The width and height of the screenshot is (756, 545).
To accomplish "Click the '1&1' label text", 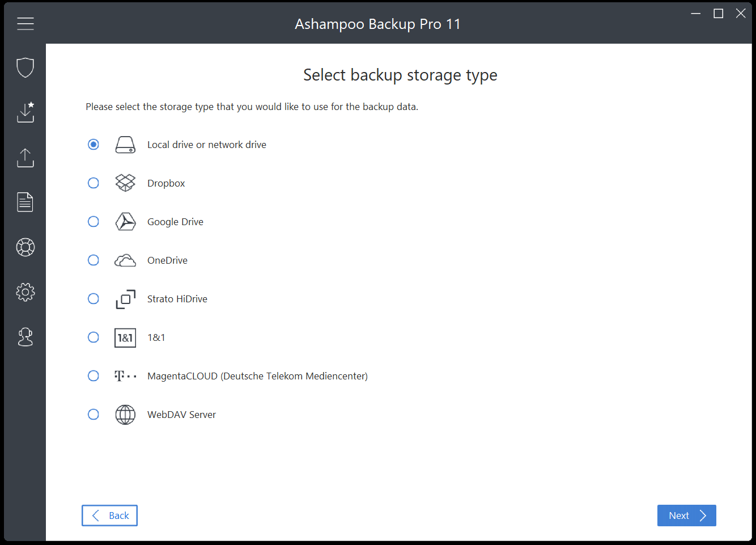I will click(x=156, y=337).
